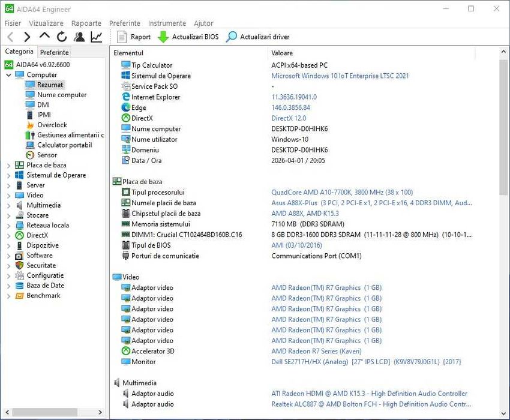Open the Vizualizare menu
The image size is (510, 420).
(46, 23)
